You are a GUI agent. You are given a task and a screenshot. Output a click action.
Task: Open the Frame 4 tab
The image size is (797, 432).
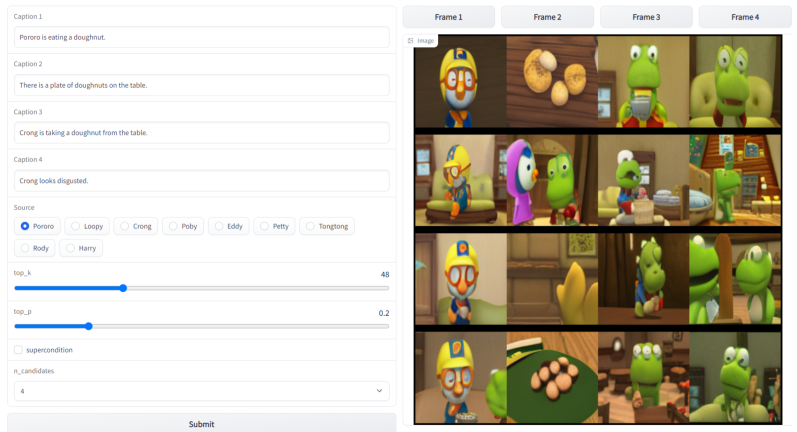(x=745, y=17)
